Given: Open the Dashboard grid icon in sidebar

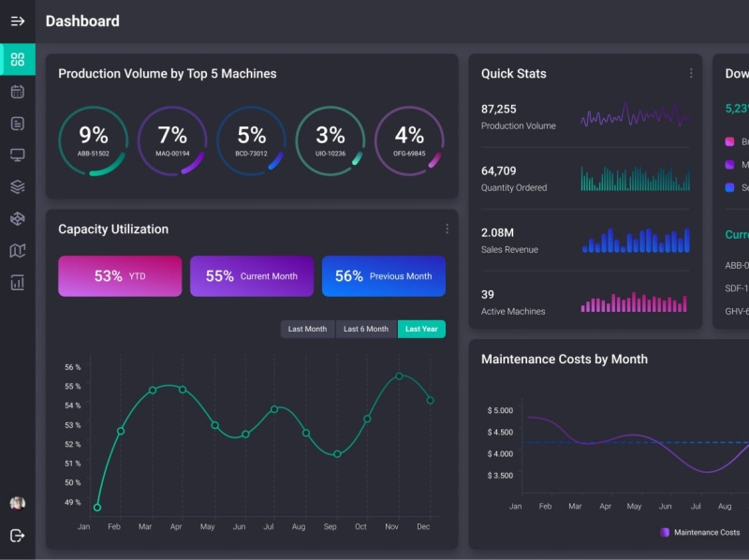Looking at the screenshot, I should (x=17, y=58).
